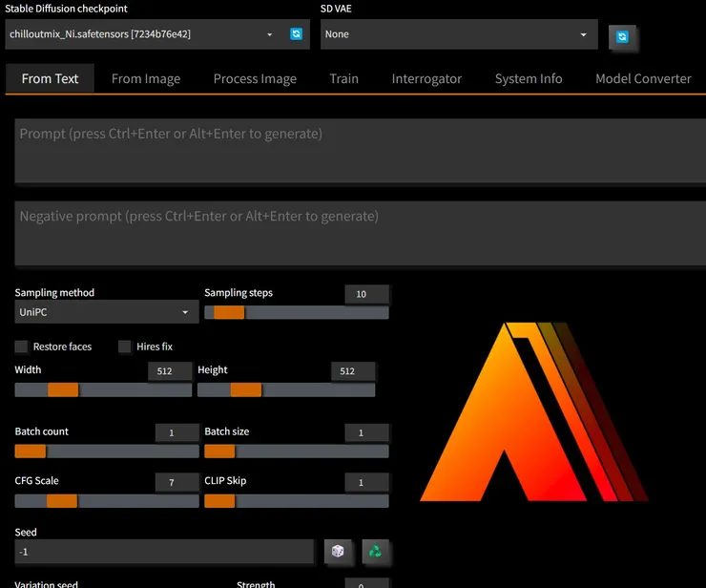Click the Sampling steps slider
Viewport: 706px width, 588px height.
297,312
